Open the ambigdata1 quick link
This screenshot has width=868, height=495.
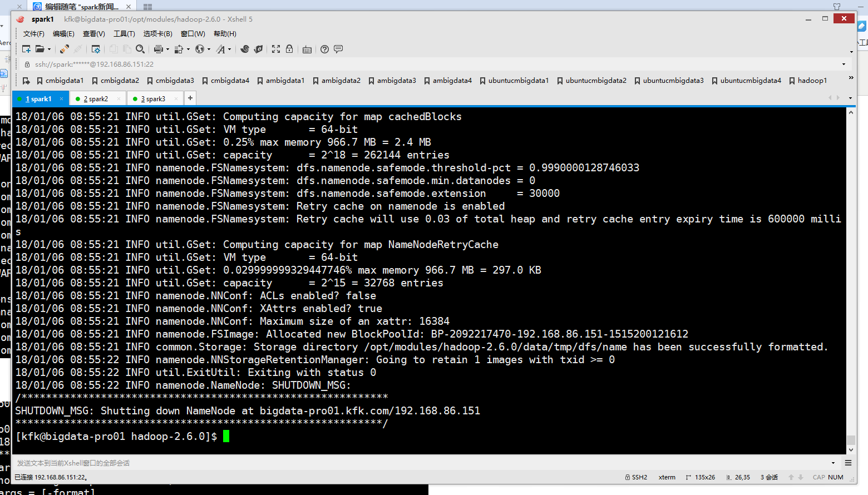point(281,81)
